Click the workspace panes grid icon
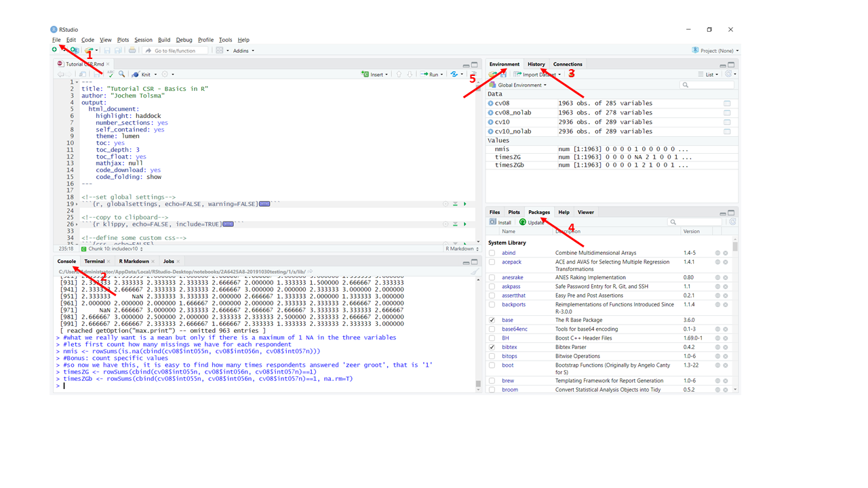The height and width of the screenshot is (488, 868). pyautogui.click(x=219, y=50)
